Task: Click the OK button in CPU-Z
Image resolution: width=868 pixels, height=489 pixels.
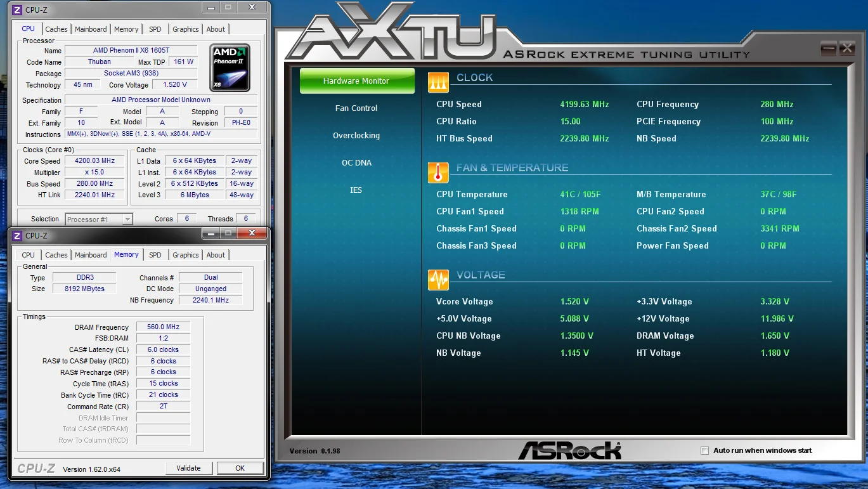Action: point(240,468)
